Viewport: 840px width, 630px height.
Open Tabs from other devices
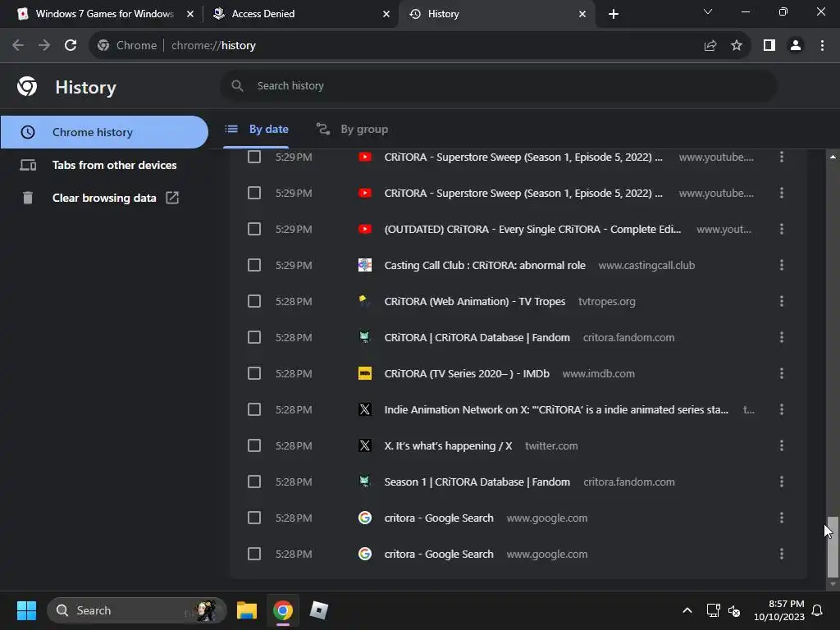click(104, 165)
